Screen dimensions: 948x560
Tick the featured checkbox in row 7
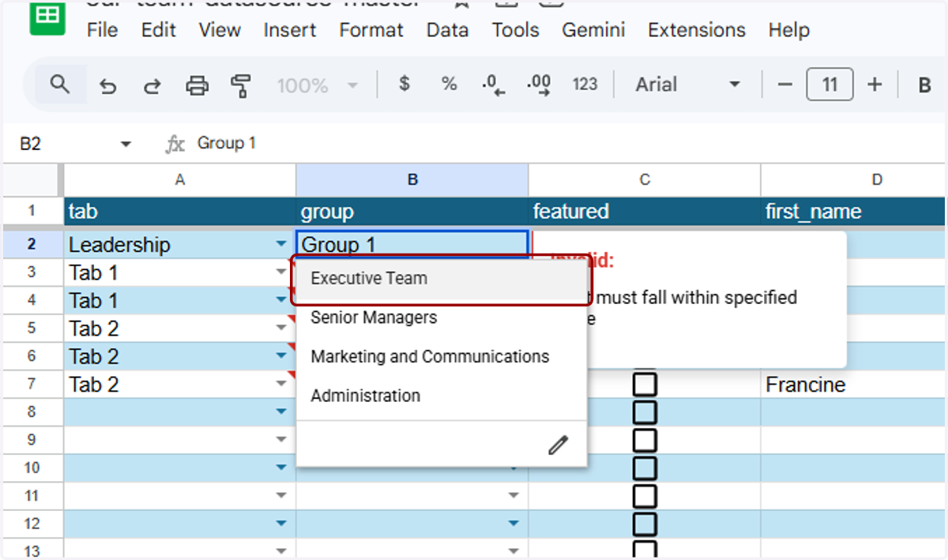click(645, 385)
